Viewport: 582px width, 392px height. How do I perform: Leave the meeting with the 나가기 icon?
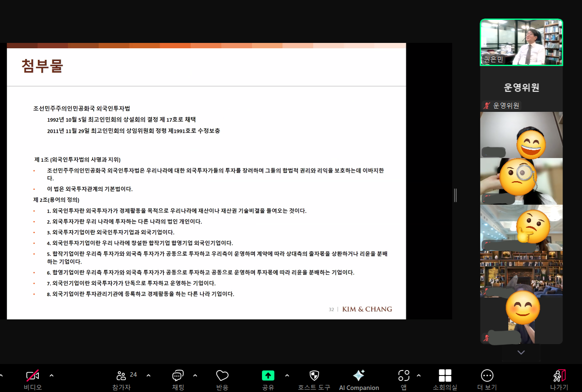pos(559,375)
